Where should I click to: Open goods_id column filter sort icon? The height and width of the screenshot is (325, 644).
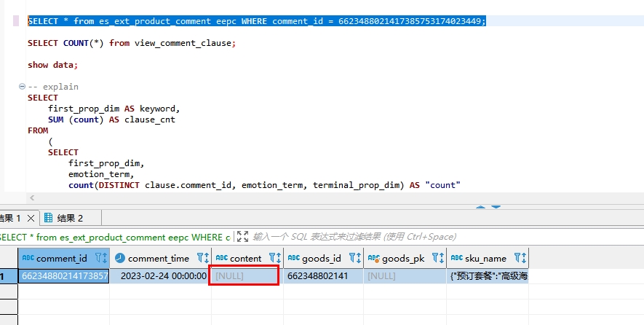pos(355,258)
